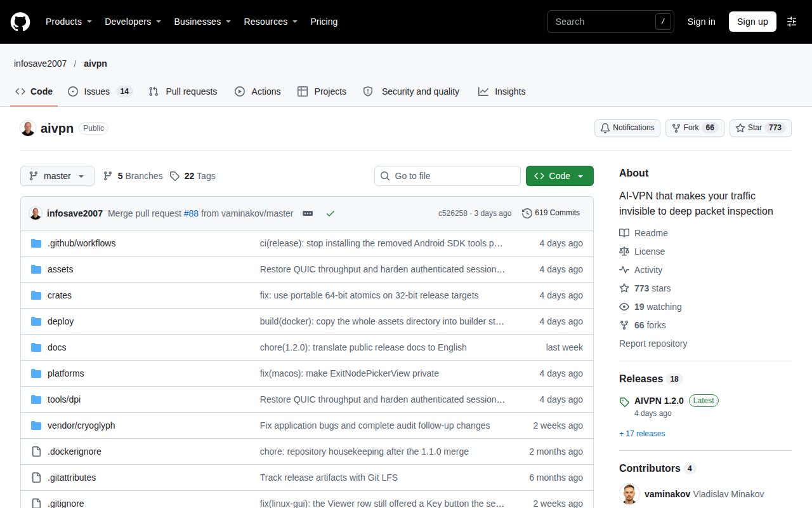Click the scale icon next to License
Screen dimensions: 812x508
pos(624,251)
